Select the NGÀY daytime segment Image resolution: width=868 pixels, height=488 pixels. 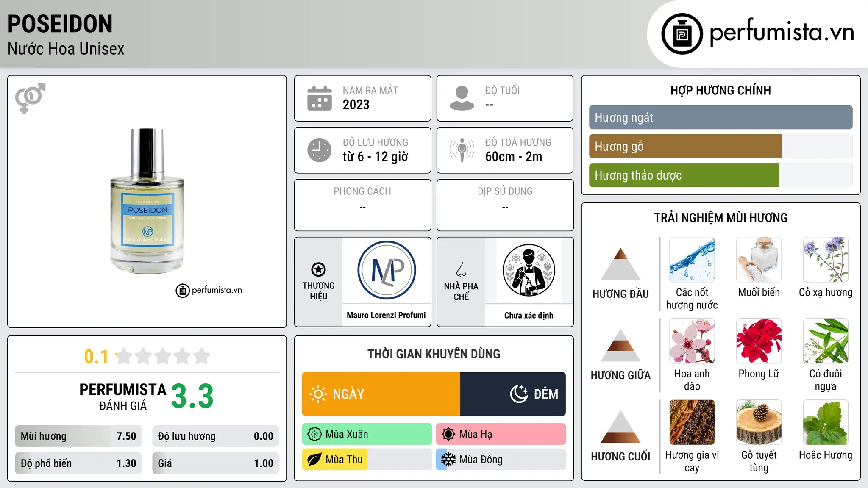[x=381, y=394]
